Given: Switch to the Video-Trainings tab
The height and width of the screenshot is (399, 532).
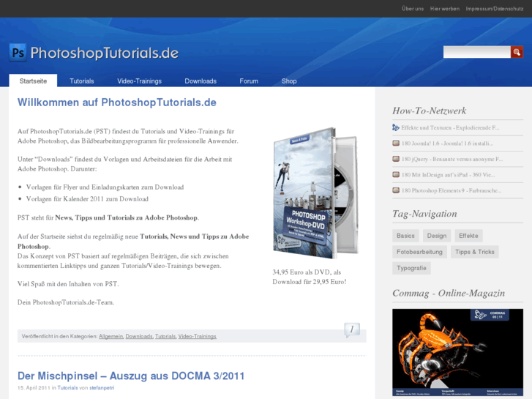Looking at the screenshot, I should [139, 81].
